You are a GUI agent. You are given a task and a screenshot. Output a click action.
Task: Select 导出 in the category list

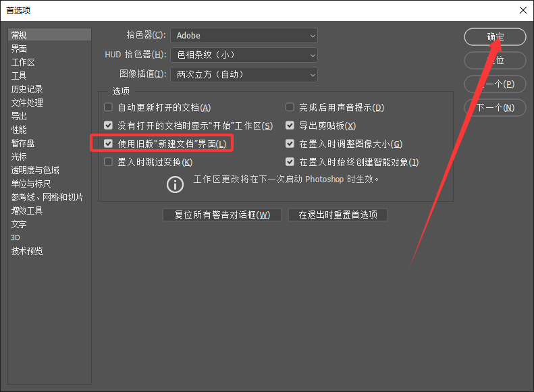(x=50, y=116)
